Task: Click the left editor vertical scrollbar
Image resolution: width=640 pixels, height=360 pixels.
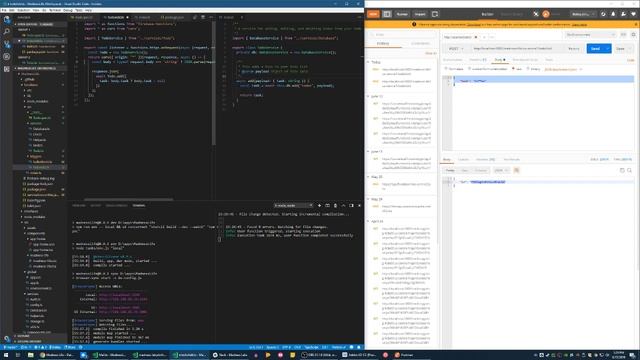Action: tap(213, 83)
